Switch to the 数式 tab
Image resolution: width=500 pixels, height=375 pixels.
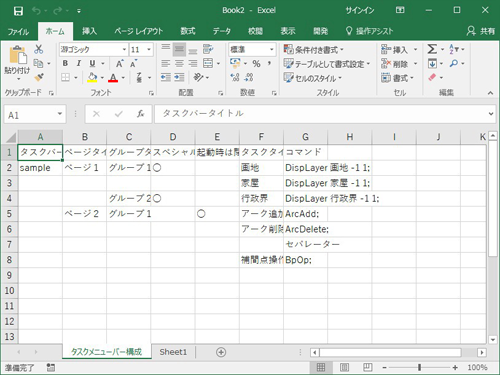click(x=188, y=31)
